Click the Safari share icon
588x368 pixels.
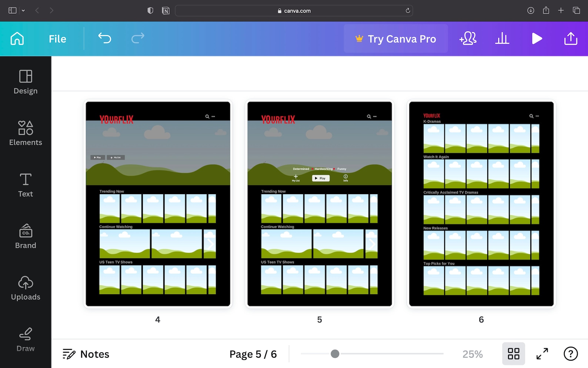coord(546,10)
